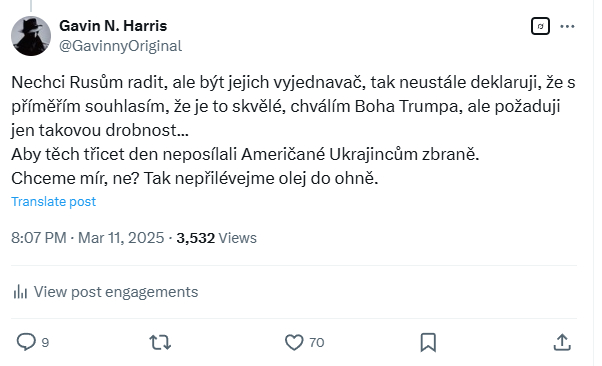Viewport: 602px width, 366px height.
Task: Bookmark this post
Action: pyautogui.click(x=428, y=342)
